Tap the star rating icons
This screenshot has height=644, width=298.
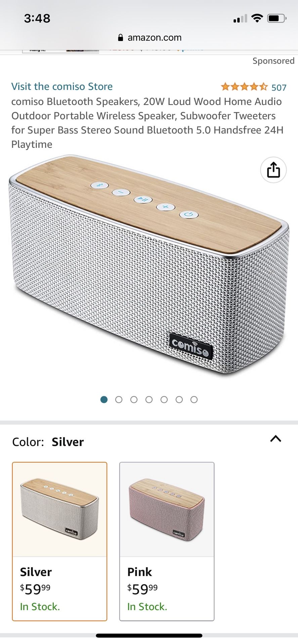244,87
